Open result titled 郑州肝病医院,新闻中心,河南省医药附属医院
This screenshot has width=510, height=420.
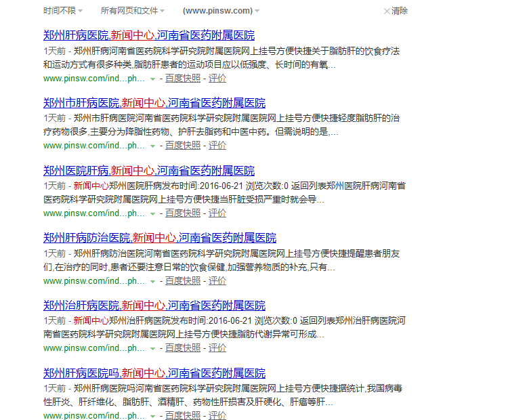[149, 35]
